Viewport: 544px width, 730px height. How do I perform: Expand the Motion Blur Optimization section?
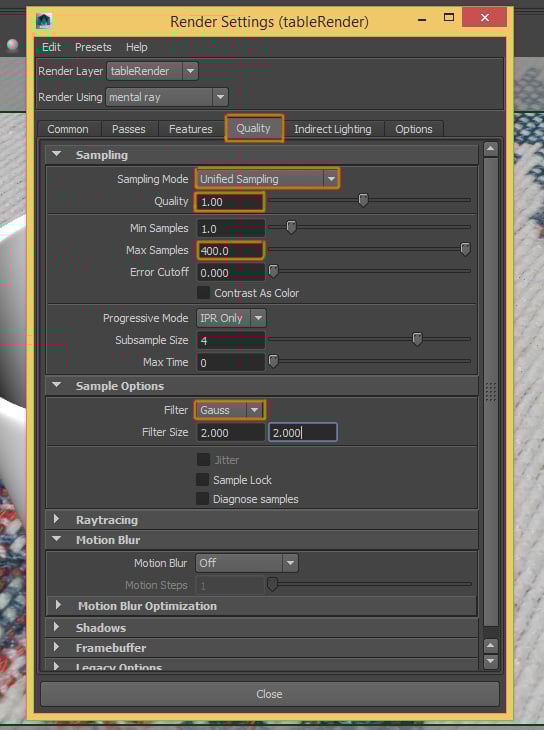pos(59,605)
